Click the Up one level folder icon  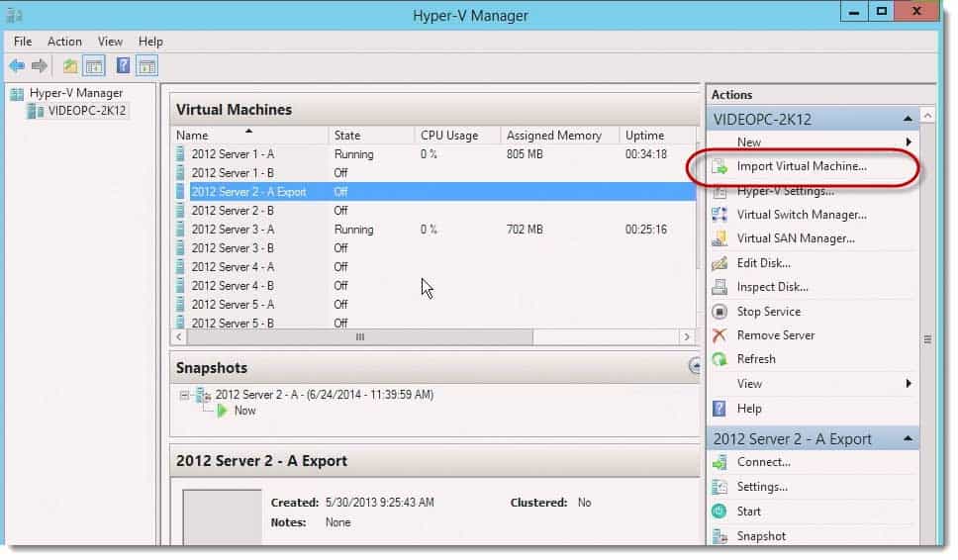[x=70, y=66]
